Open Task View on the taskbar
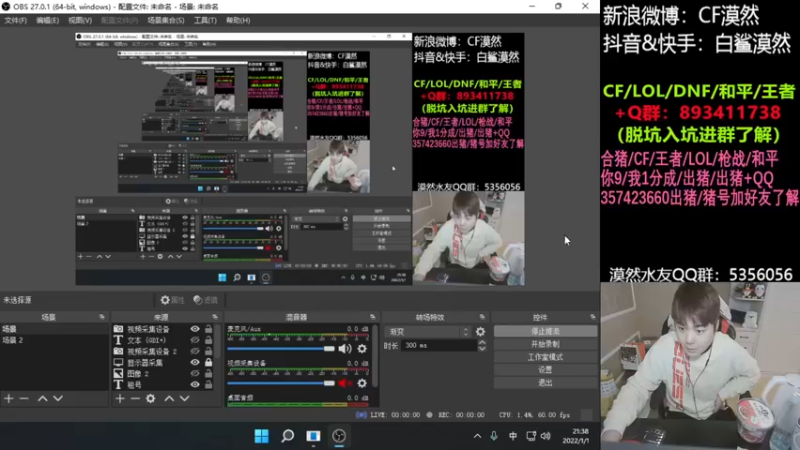 pos(313,436)
